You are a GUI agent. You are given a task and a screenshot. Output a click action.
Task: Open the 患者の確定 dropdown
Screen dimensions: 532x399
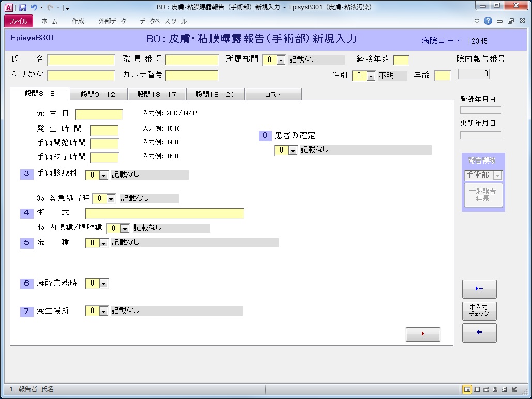coord(293,151)
